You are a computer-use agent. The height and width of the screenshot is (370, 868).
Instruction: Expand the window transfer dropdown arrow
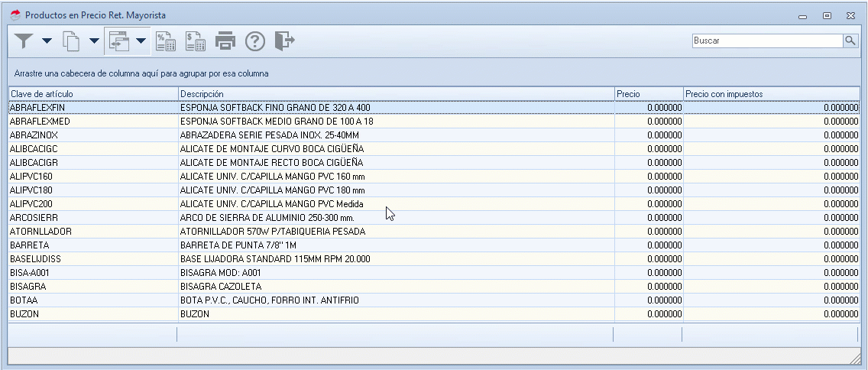tap(141, 41)
